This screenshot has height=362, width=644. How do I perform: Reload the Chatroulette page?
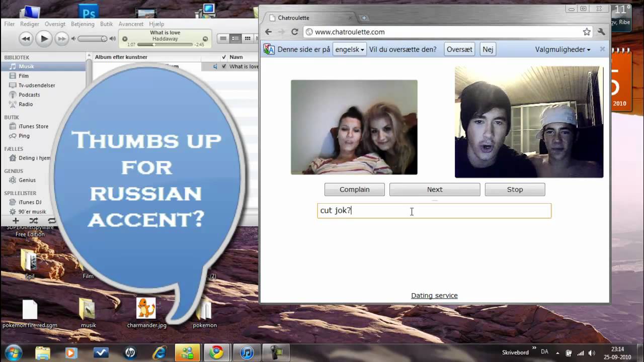click(x=295, y=32)
